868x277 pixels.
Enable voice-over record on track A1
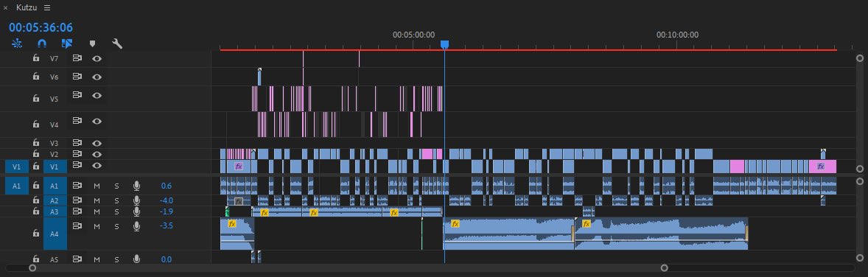(x=137, y=186)
